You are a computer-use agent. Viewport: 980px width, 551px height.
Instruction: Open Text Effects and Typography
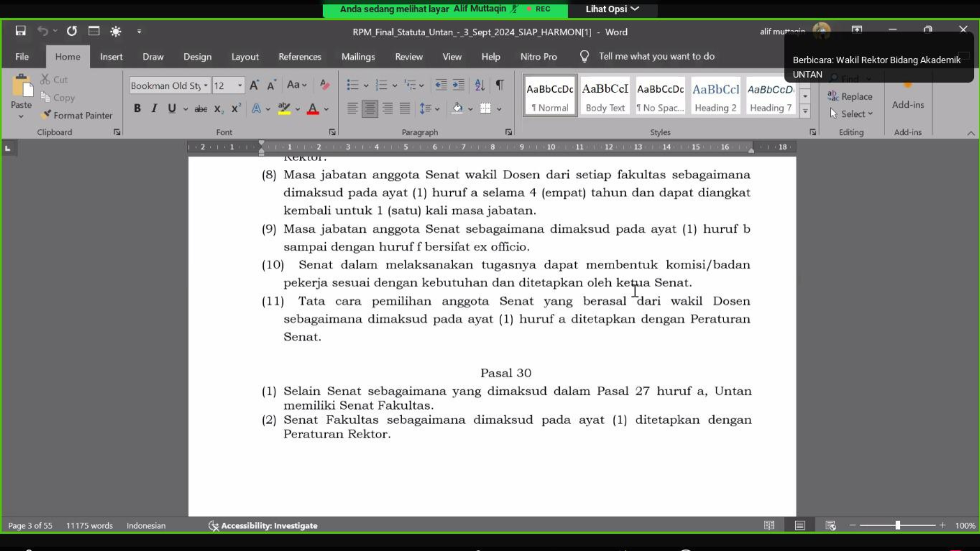256,109
